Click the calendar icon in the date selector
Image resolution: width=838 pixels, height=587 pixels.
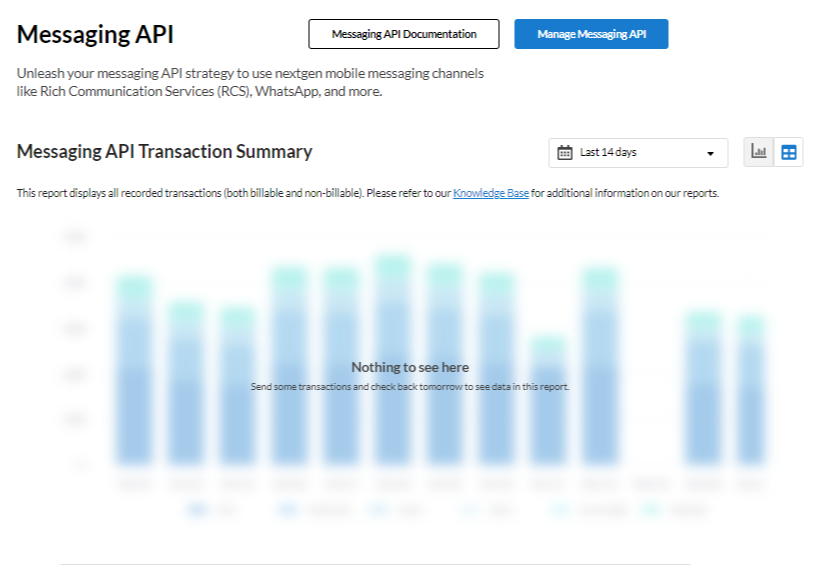tap(566, 152)
